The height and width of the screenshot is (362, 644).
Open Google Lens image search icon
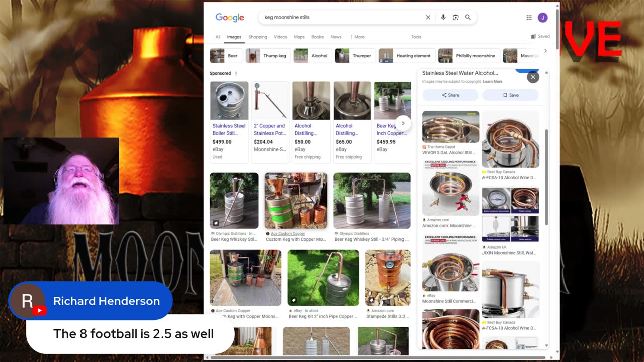point(455,17)
